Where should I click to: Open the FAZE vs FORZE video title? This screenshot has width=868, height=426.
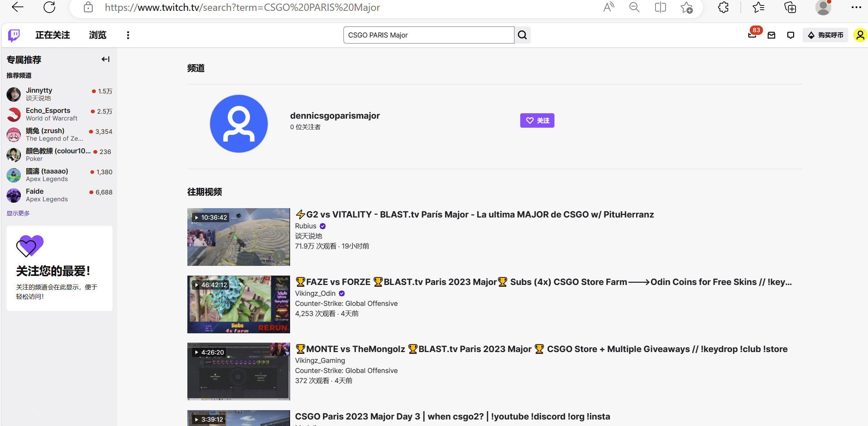click(543, 282)
